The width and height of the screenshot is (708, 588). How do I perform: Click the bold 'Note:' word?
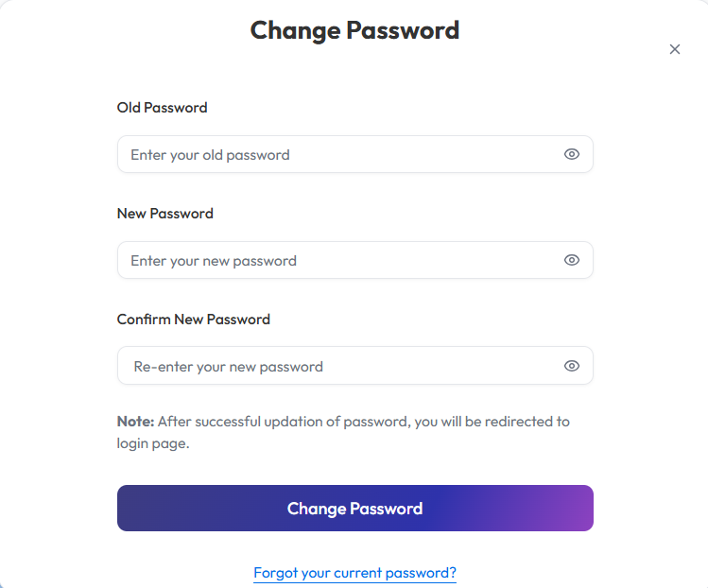135,422
